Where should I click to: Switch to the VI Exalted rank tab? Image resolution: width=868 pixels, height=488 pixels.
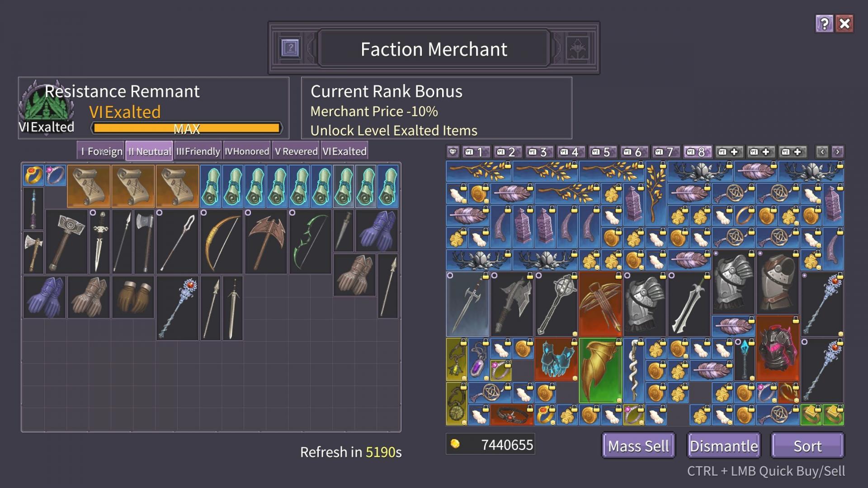344,151
